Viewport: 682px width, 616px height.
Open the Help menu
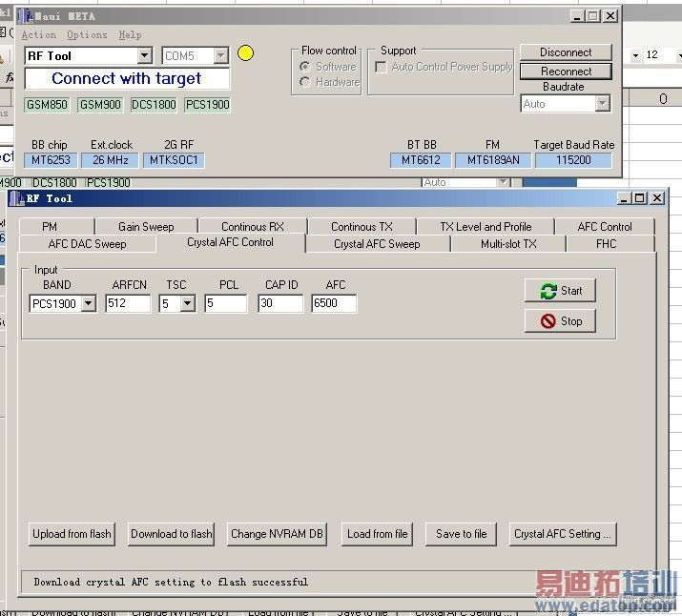pyautogui.click(x=130, y=34)
